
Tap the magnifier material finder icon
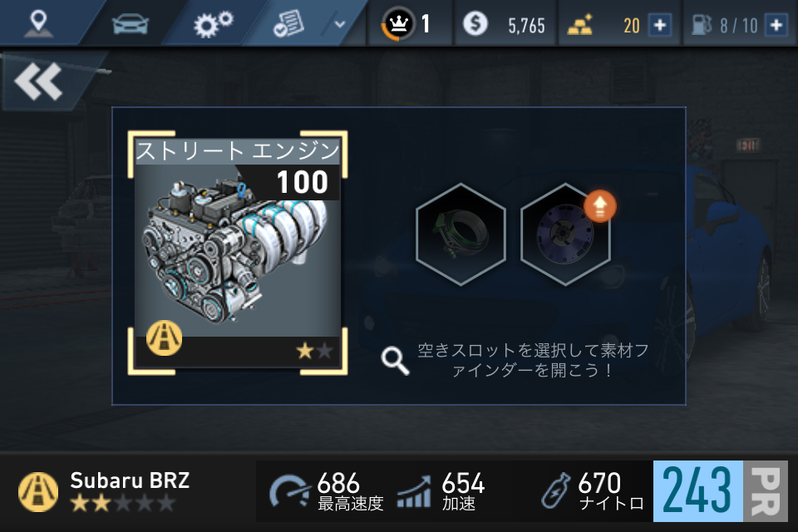(x=395, y=361)
